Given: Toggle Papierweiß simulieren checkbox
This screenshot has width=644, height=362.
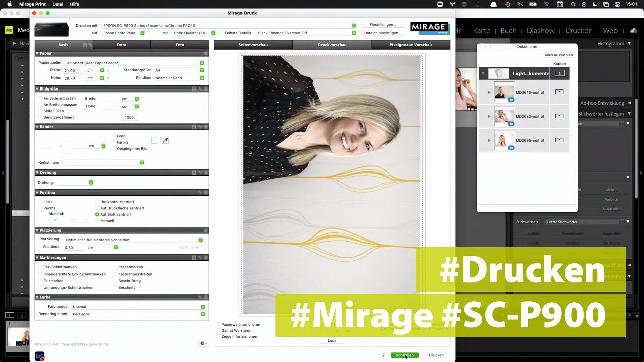Looking at the screenshot, I should pos(218,324).
